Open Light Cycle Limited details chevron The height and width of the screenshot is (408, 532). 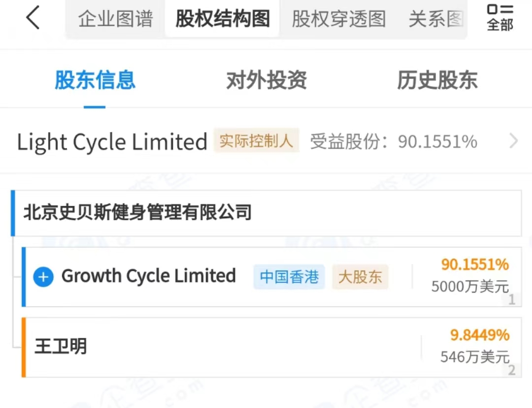coord(514,141)
